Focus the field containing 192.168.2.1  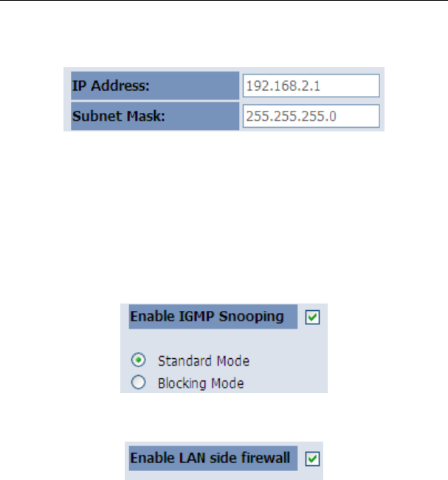pyautogui.click(x=310, y=86)
